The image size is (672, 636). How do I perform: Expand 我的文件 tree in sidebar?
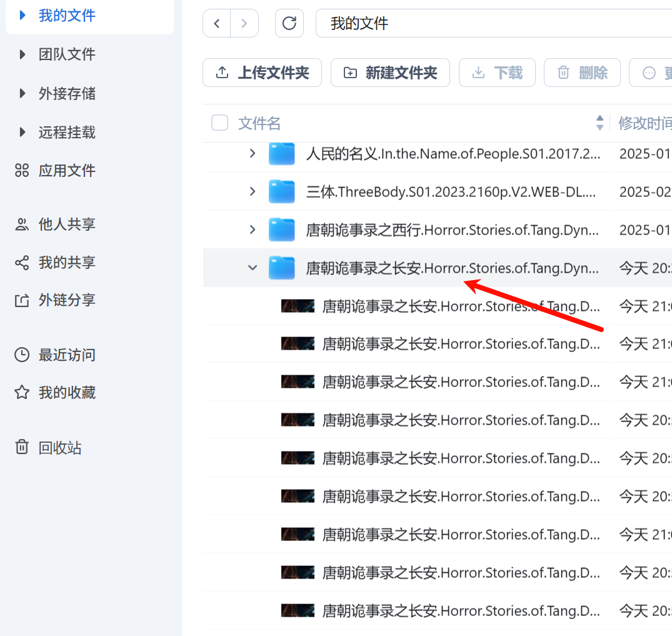23,16
